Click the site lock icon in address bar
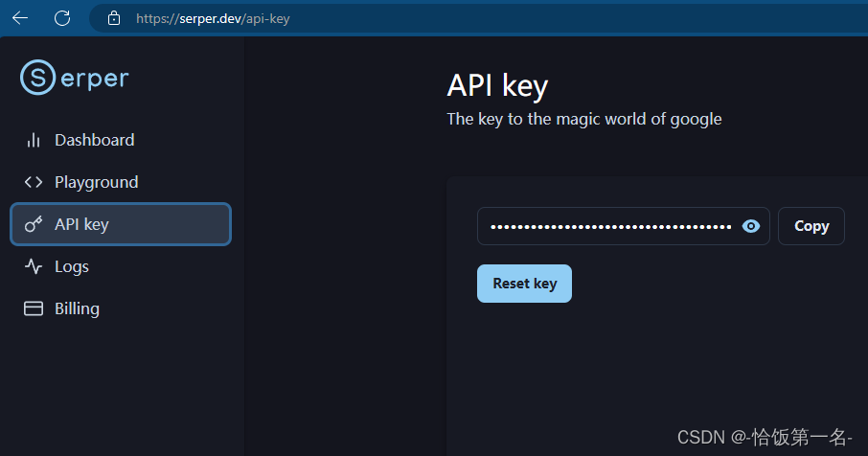 (113, 18)
